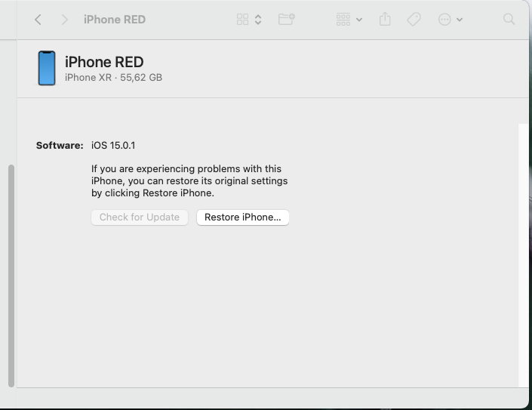Expand the Group By dropdown chevron
This screenshot has width=532, height=410.
pos(359,20)
